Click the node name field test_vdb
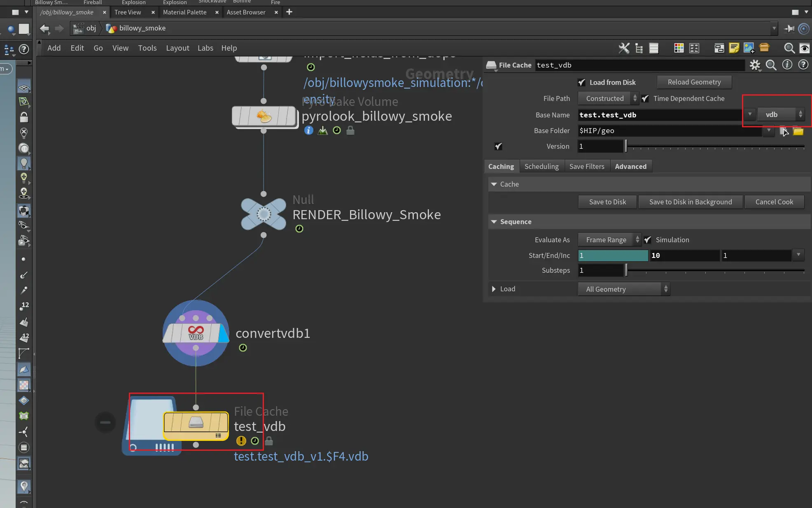The width and height of the screenshot is (812, 508). coord(640,65)
